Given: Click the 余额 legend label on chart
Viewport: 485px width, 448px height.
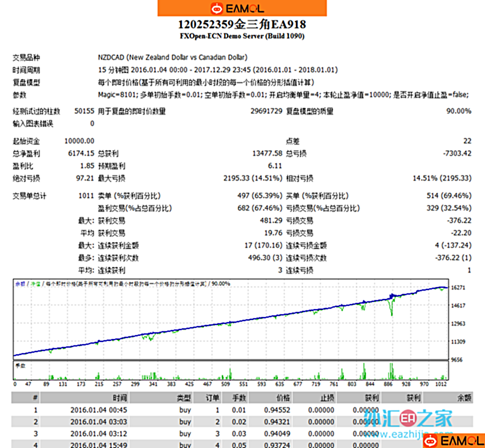Looking at the screenshot, I should coord(20,283).
